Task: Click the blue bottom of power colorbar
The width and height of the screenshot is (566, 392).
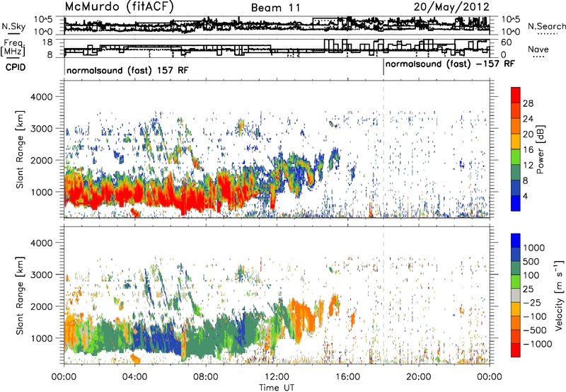Action: tap(516, 203)
